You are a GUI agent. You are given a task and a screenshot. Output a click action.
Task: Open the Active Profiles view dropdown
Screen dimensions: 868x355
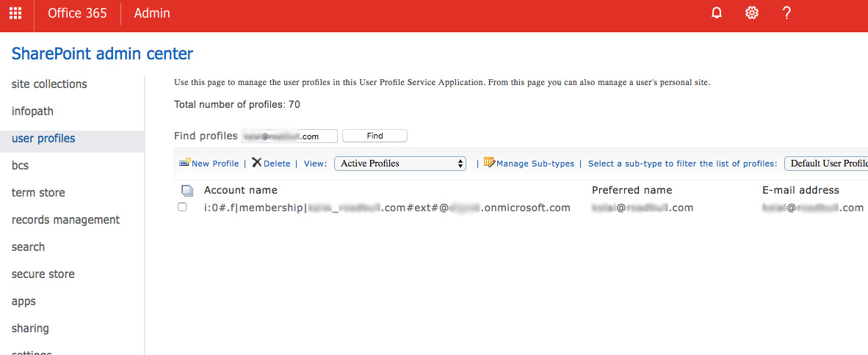(400, 164)
